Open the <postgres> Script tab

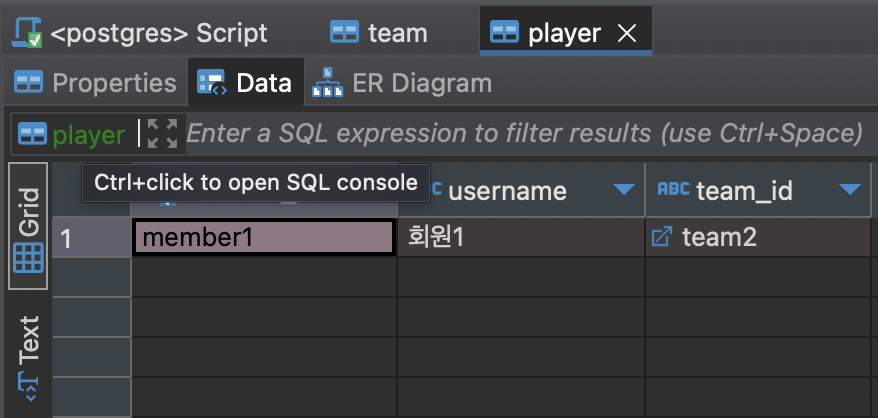point(140,33)
